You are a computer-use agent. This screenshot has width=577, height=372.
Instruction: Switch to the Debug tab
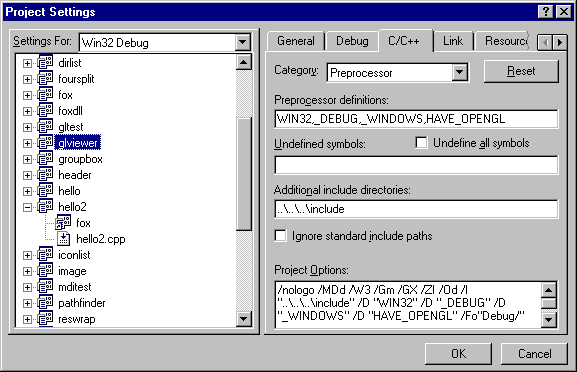[352, 41]
